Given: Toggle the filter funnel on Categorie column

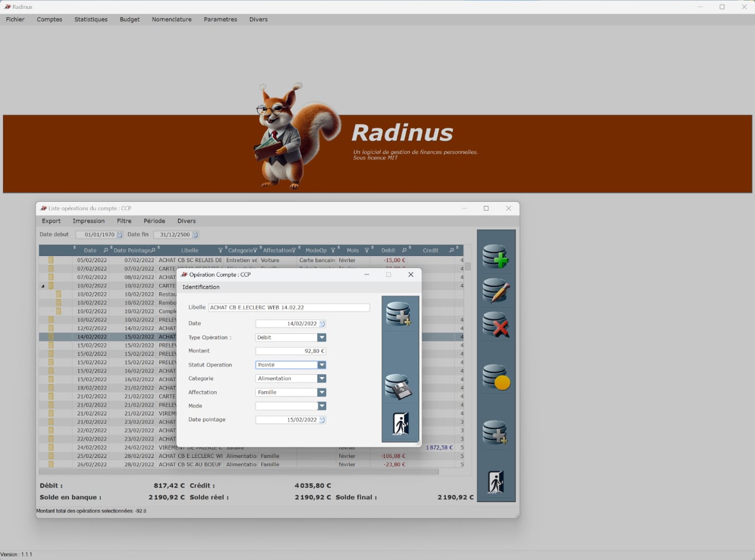Looking at the screenshot, I should tap(254, 250).
